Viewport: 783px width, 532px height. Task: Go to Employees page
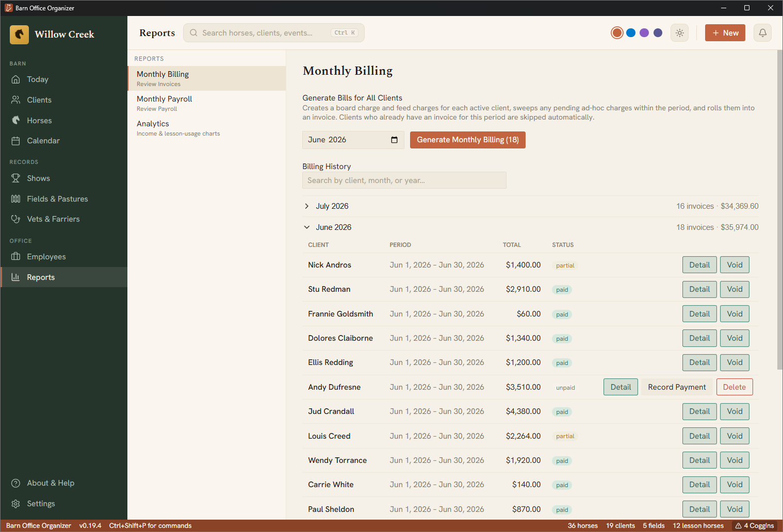pyautogui.click(x=64, y=257)
